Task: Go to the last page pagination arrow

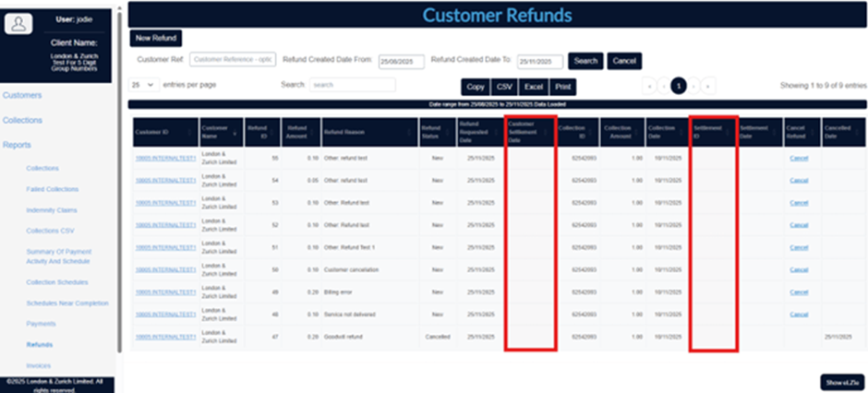Action: pos(708,86)
